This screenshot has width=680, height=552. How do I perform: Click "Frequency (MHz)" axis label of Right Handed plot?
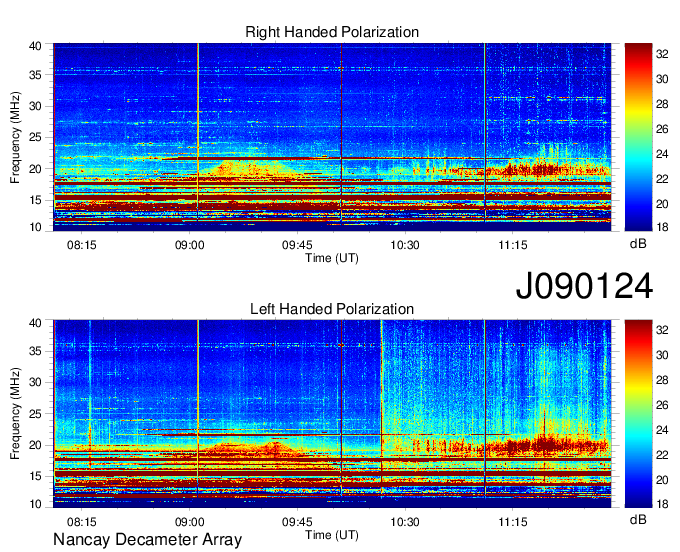click(x=15, y=137)
